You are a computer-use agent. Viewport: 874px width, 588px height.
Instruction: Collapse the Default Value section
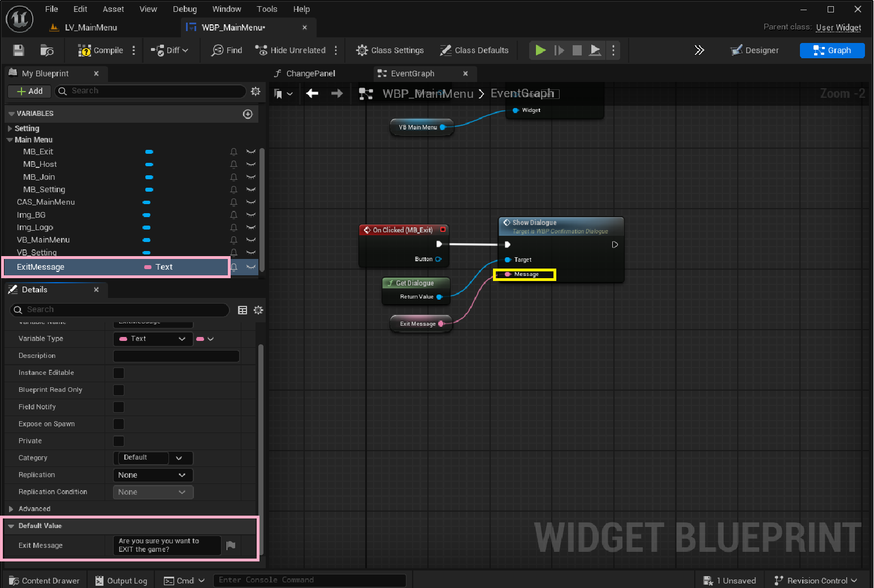[11, 526]
